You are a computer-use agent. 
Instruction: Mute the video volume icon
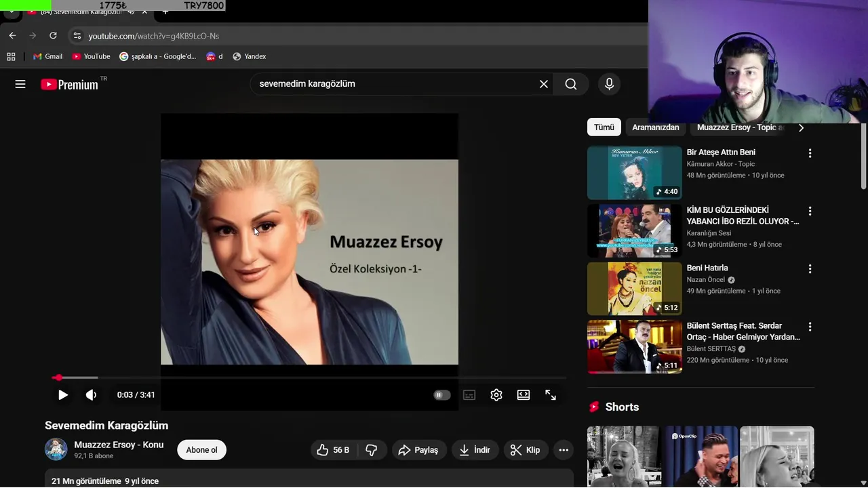(x=91, y=394)
